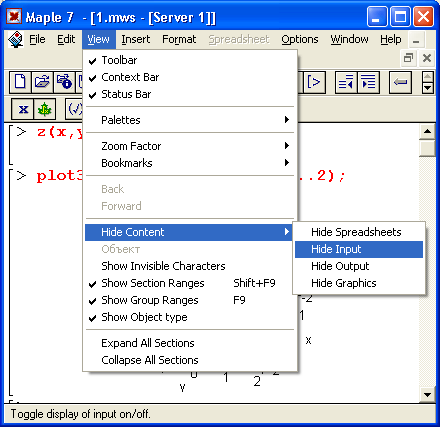
Task: Click the Open file folder icon
Action: 42,82
